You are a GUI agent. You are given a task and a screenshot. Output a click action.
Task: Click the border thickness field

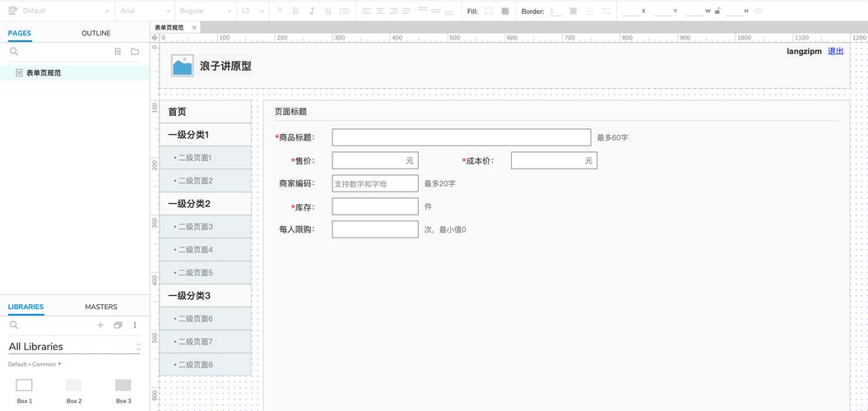point(555,11)
